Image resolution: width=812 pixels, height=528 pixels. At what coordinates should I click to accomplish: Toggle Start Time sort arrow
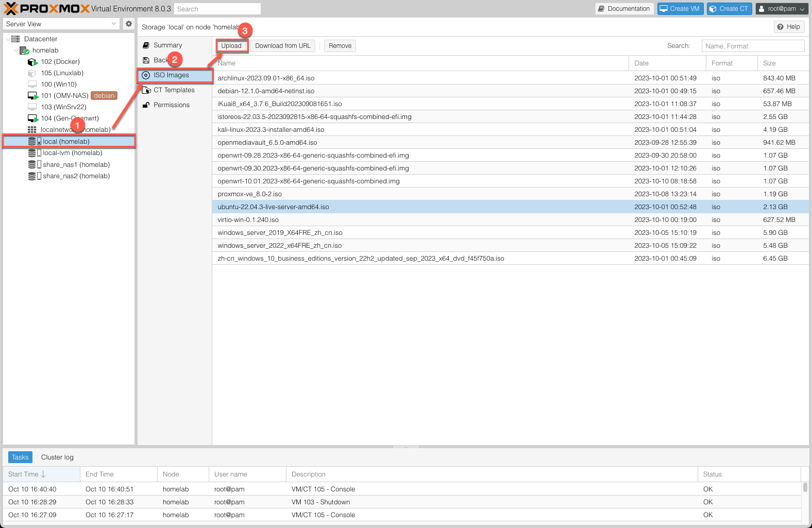click(43, 474)
